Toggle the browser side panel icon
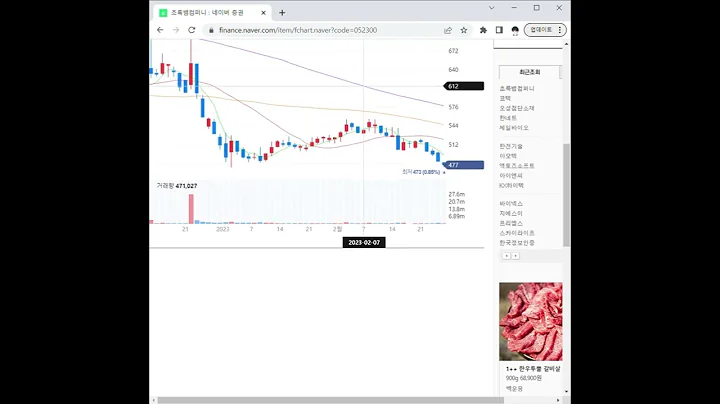The width and height of the screenshot is (720, 404). click(x=499, y=30)
